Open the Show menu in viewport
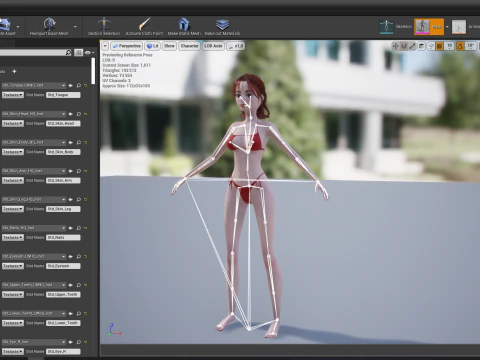Viewport: 480px width, 360px height. [x=169, y=46]
